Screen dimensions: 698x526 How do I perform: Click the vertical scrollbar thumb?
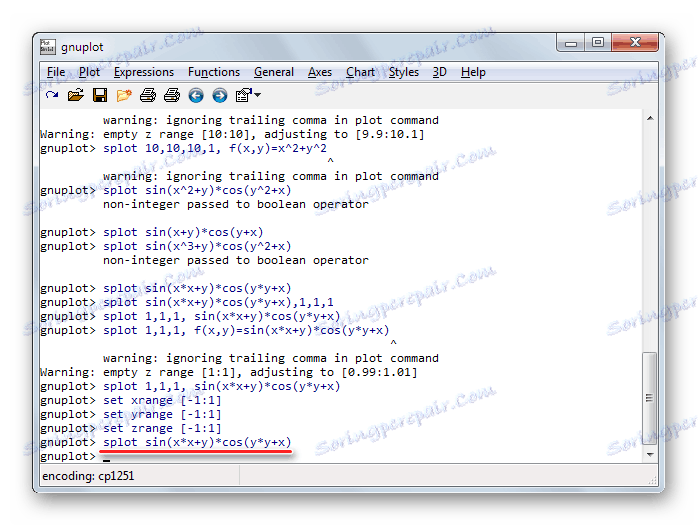(650, 398)
